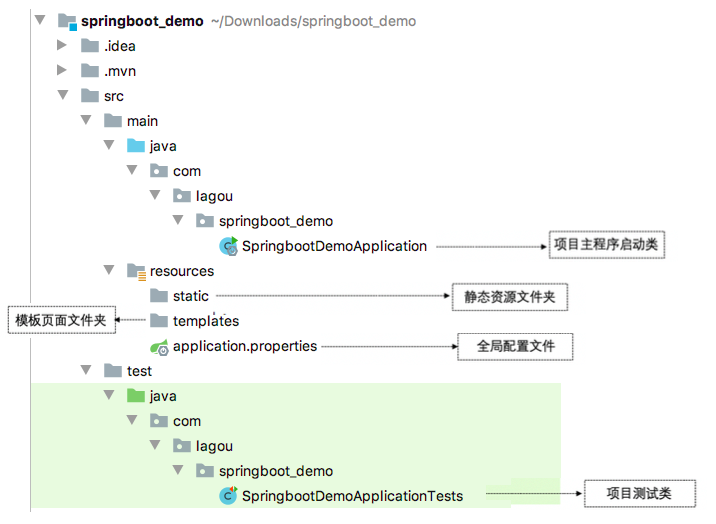Expand the .mvn folder arrow
The width and height of the screenshot is (716, 524).
pyautogui.click(x=62, y=71)
